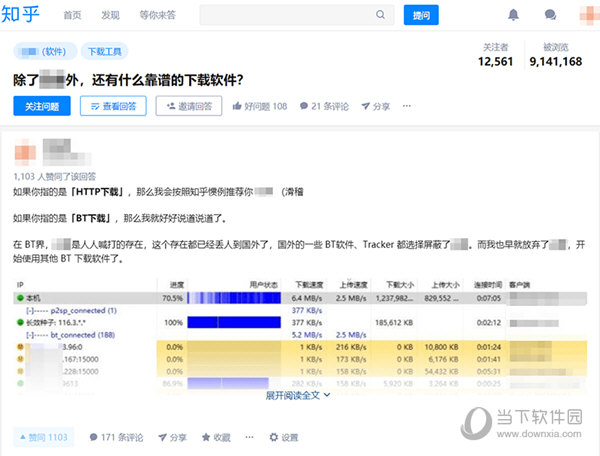Click the 关注者 12,561 counter
Viewport: 600px width, 456px height.
pyautogui.click(x=496, y=55)
